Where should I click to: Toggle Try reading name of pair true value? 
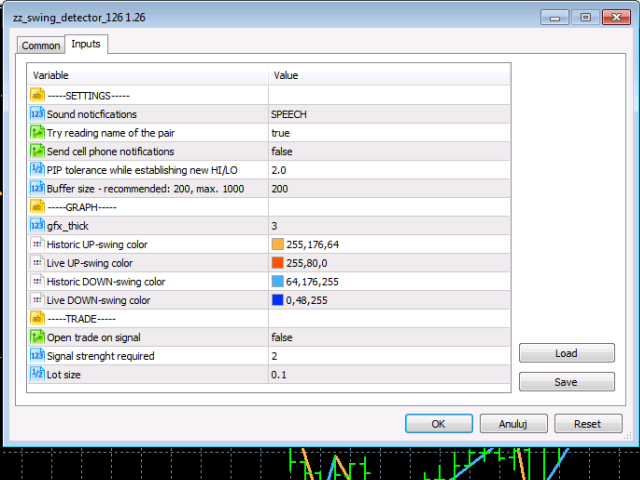tap(390, 133)
